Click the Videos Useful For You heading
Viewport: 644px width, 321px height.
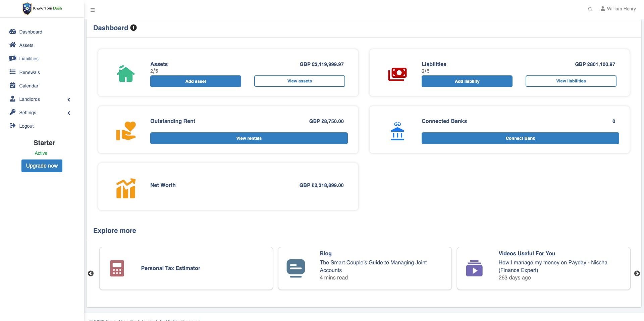(x=527, y=253)
